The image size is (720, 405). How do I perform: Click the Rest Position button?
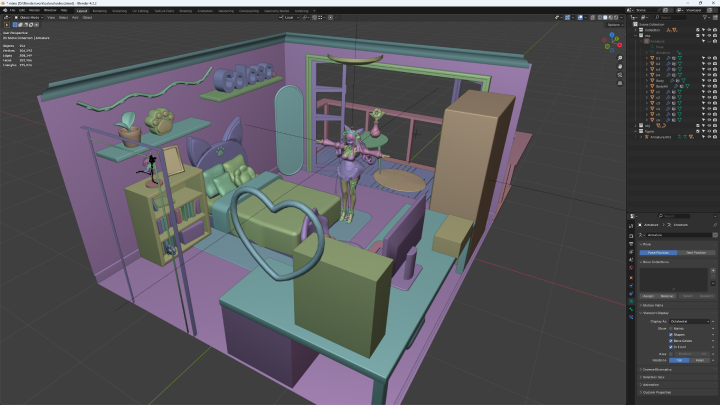pos(695,252)
